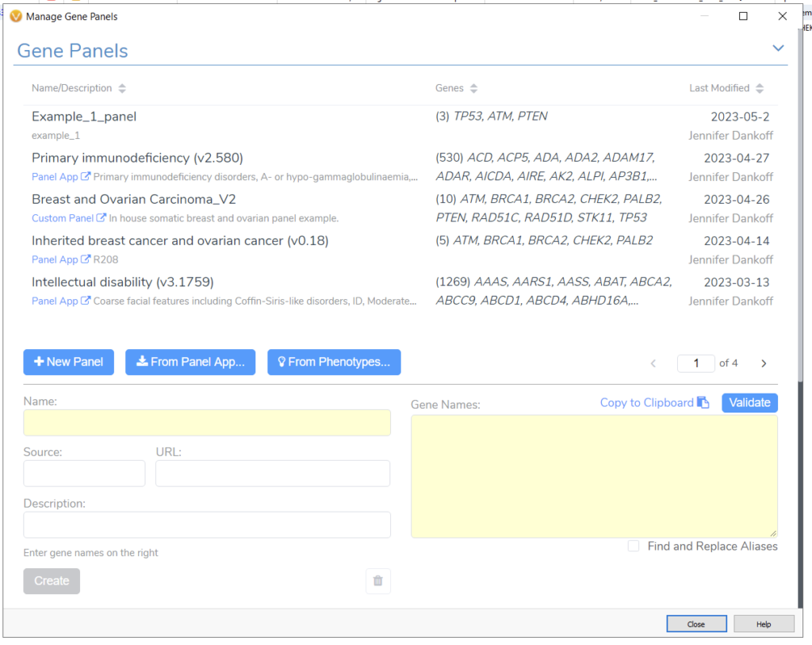812x645 pixels.
Task: Sort by Last Modified column
Action: coord(760,88)
